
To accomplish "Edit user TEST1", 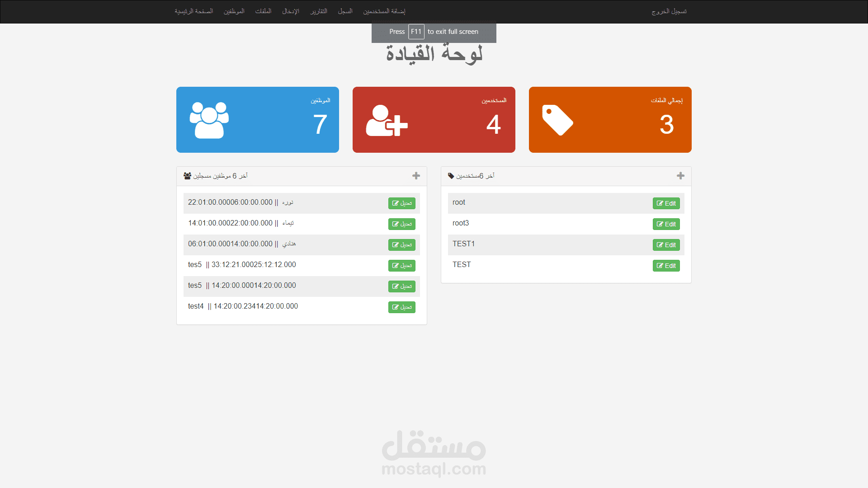I will [666, 245].
